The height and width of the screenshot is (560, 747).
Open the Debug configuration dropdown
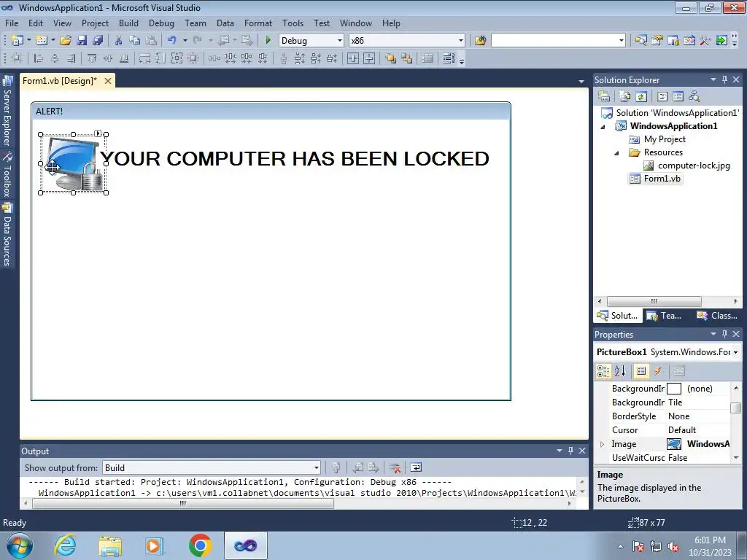[x=340, y=41]
